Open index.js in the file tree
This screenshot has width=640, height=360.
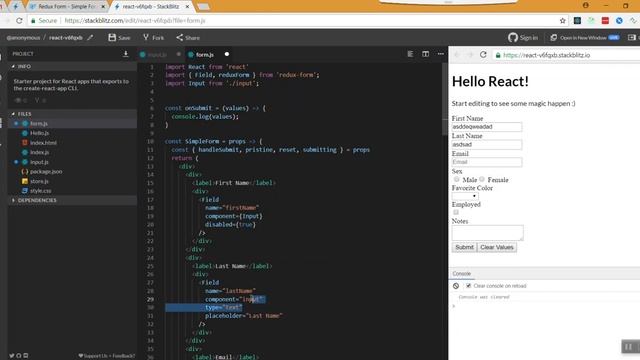[x=40, y=152]
